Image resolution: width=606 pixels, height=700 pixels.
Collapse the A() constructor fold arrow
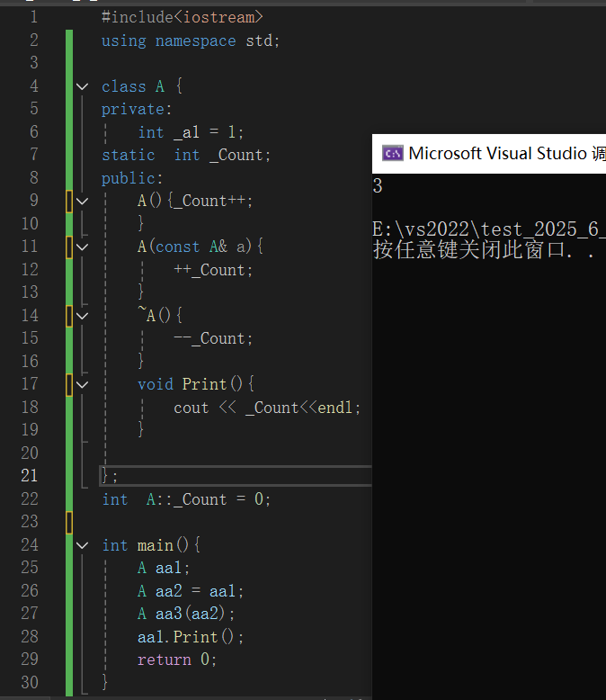tap(82, 201)
